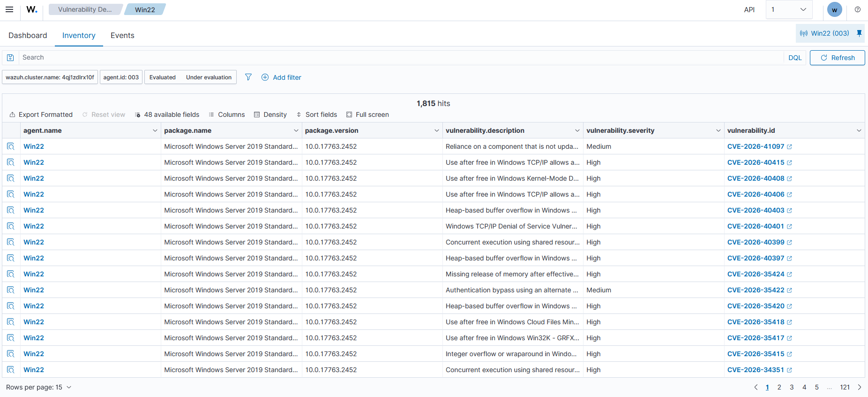
Task: Inspect document details for CVE-2026-40406 row
Action: (11, 194)
